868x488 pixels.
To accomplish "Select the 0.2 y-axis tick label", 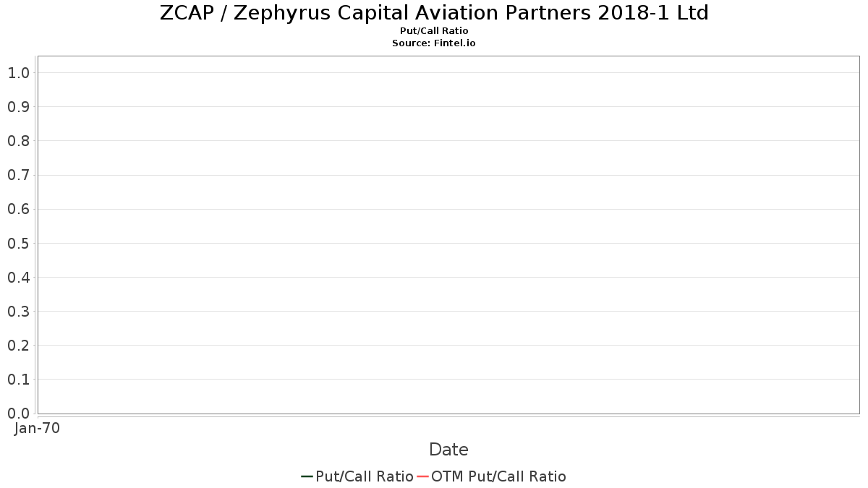I will click(18, 346).
